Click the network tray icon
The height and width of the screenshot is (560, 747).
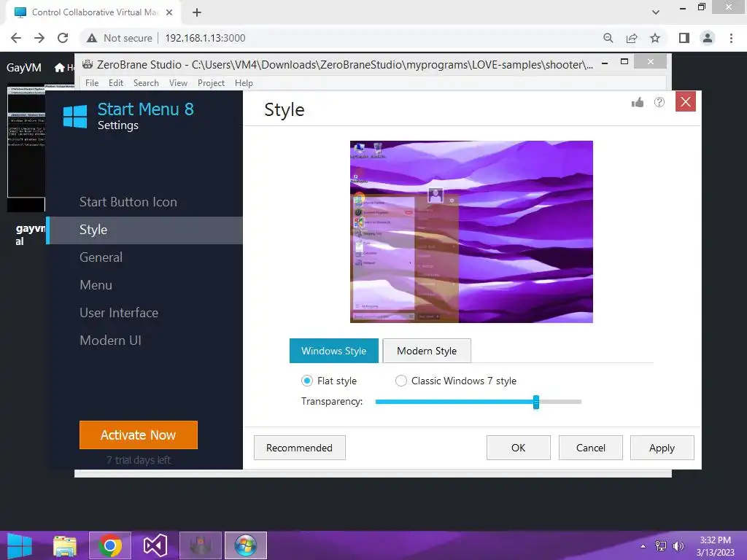tap(661, 546)
